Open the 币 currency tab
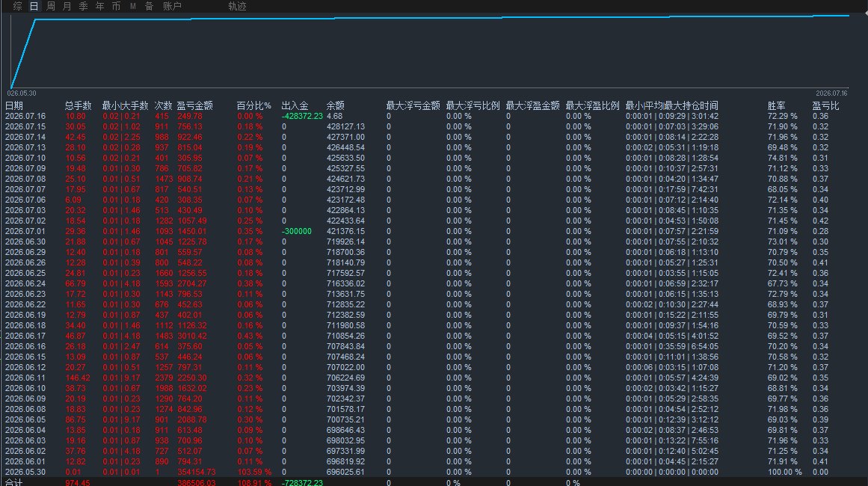Screen dimensions: 868x486 coord(116,6)
